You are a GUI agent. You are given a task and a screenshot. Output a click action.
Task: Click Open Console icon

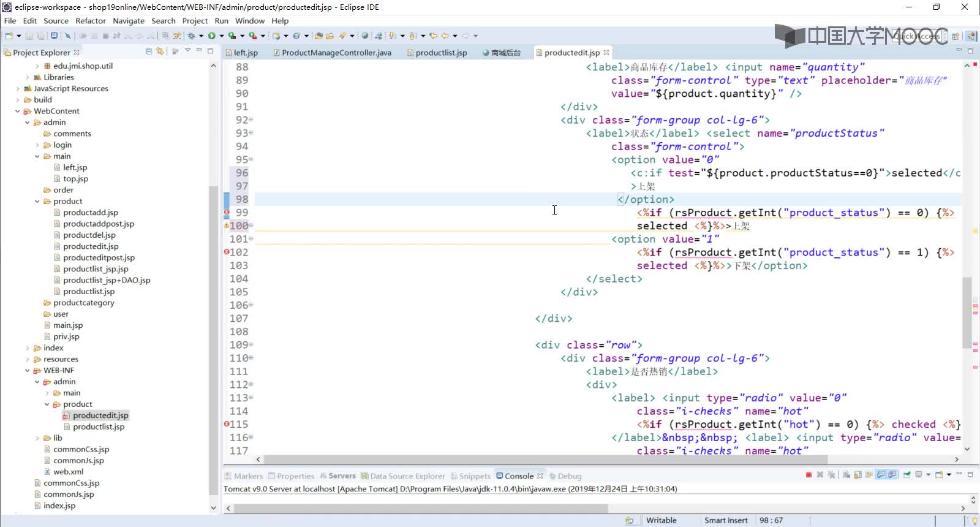tap(939, 475)
